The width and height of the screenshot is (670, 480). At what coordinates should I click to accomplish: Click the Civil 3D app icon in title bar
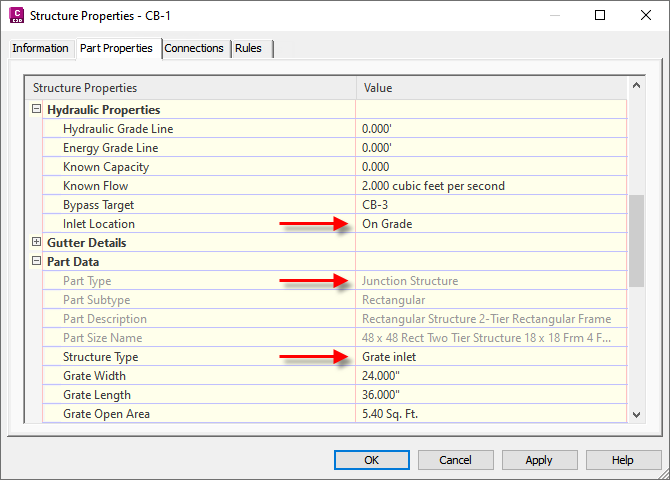click(17, 15)
